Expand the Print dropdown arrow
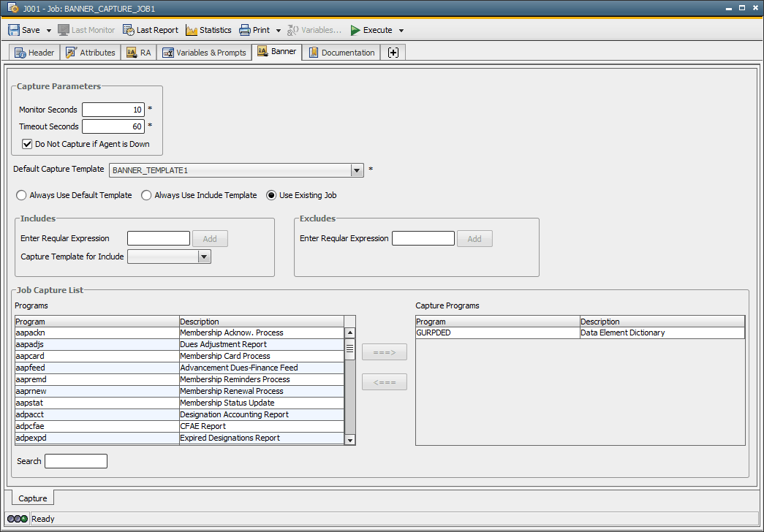764x532 pixels. pyautogui.click(x=279, y=30)
